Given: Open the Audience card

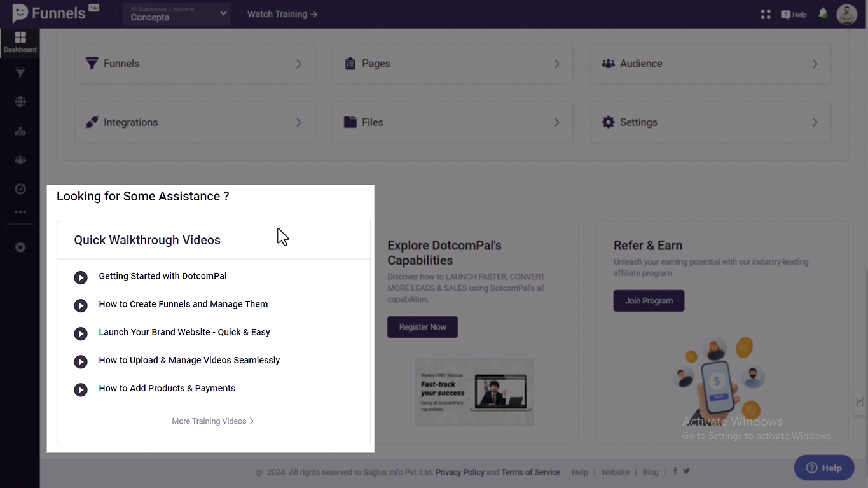Looking at the screenshot, I should [x=711, y=64].
